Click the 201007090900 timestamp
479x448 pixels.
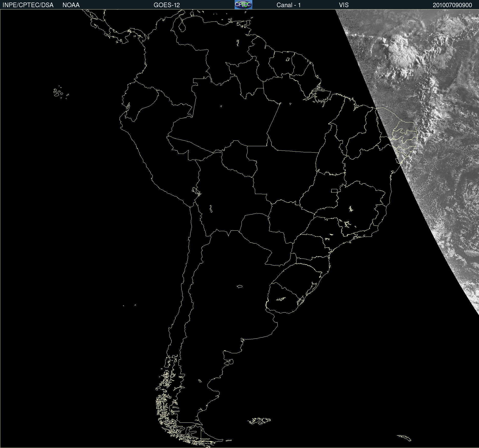[x=452, y=5]
